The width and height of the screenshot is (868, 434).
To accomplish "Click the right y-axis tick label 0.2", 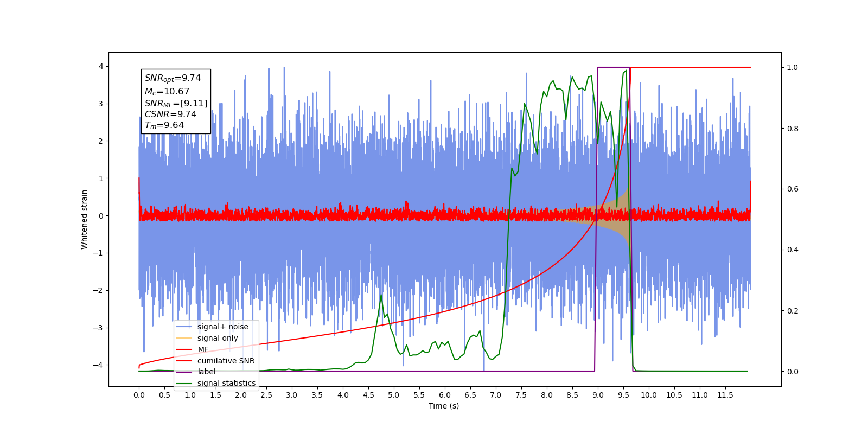I will pyautogui.click(x=793, y=311).
